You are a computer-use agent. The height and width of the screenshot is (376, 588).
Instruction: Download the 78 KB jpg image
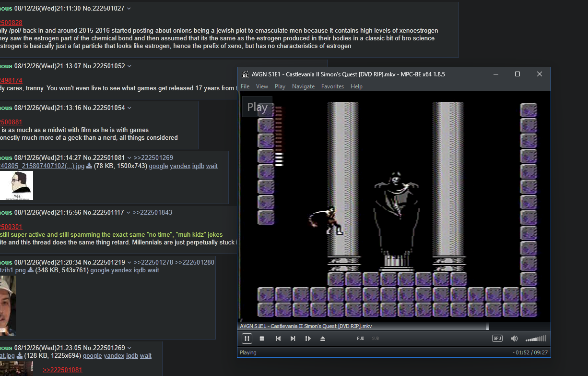click(89, 166)
